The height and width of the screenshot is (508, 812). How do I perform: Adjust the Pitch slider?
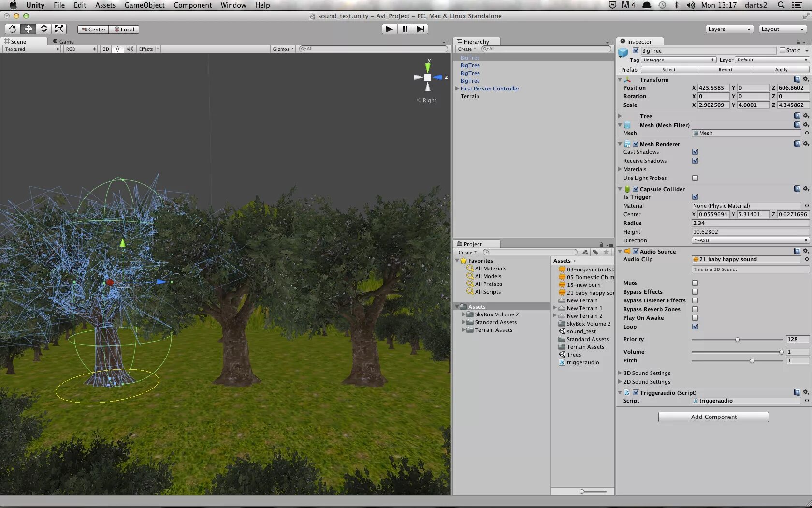(x=752, y=361)
